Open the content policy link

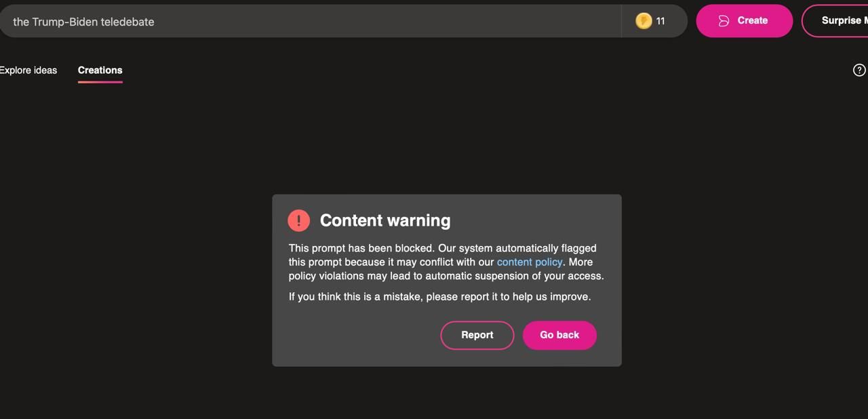[530, 262]
